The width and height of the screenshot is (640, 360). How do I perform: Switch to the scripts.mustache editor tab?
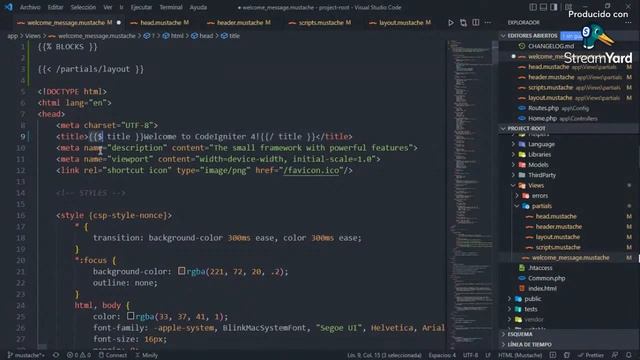point(320,23)
